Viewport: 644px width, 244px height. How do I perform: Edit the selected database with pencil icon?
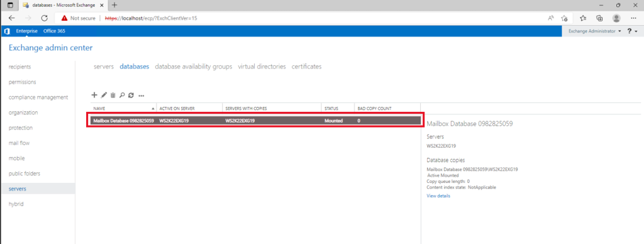[x=104, y=95]
